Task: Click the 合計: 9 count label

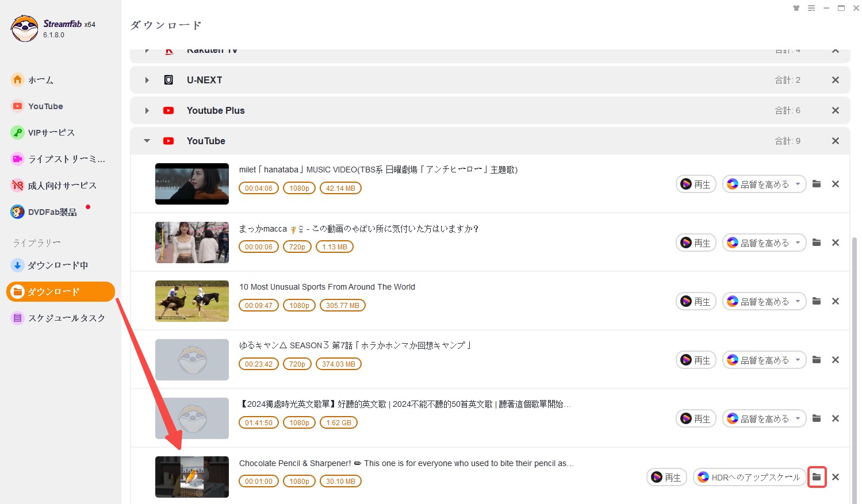Action: (x=787, y=141)
